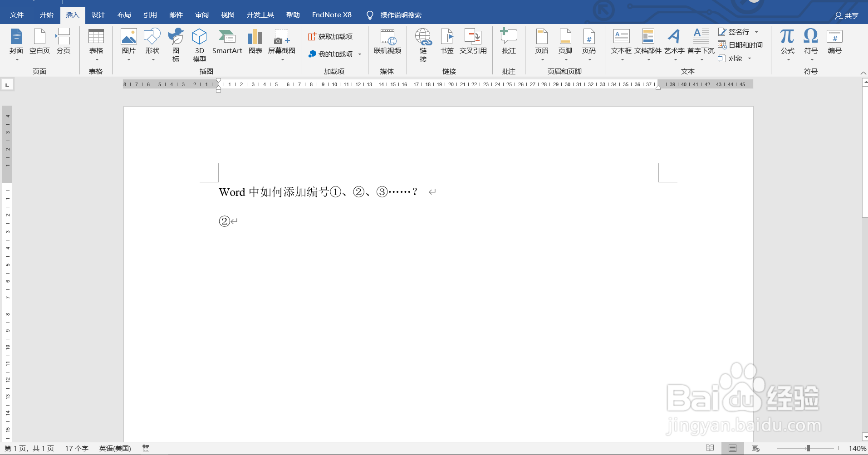Open document parts (文档部件) menu
This screenshot has height=455, width=868.
click(648, 44)
